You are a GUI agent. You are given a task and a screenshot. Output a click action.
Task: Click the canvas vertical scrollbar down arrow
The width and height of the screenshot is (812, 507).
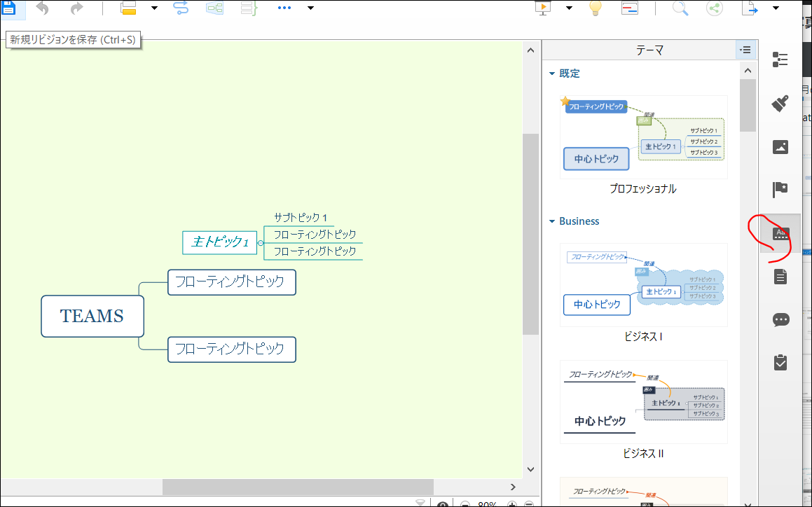pos(530,469)
